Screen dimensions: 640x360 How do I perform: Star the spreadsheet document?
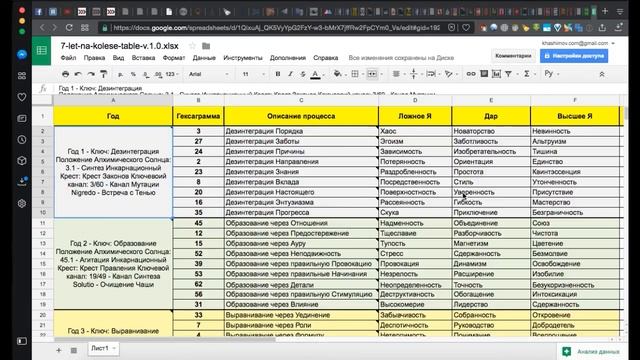[x=192, y=46]
